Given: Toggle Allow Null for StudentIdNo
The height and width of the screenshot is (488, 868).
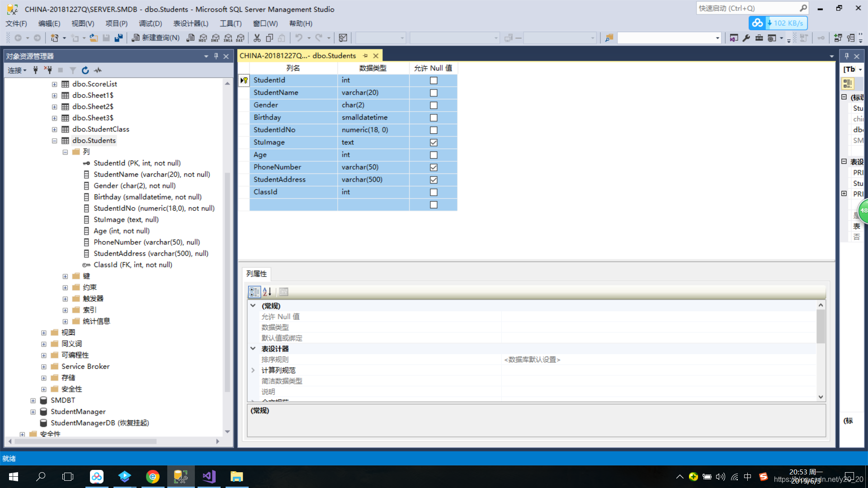Looking at the screenshot, I should [x=434, y=130].
